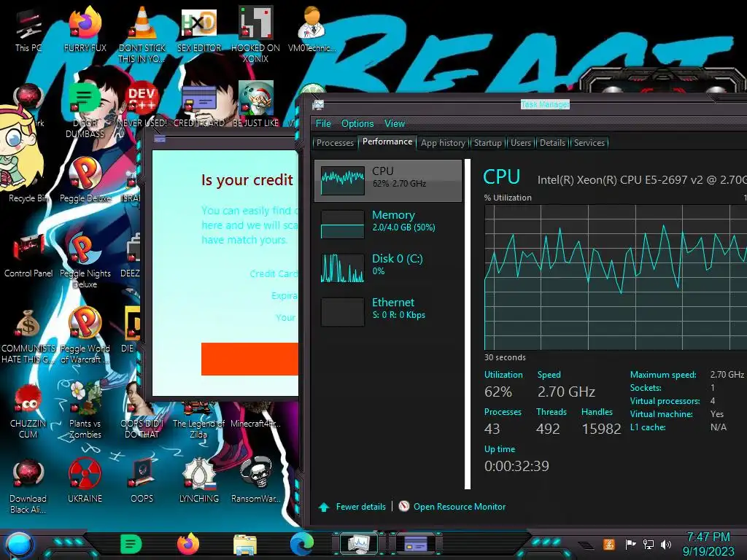Click the Open Resource Monitor gauge icon
The image size is (747, 560).
404,506
